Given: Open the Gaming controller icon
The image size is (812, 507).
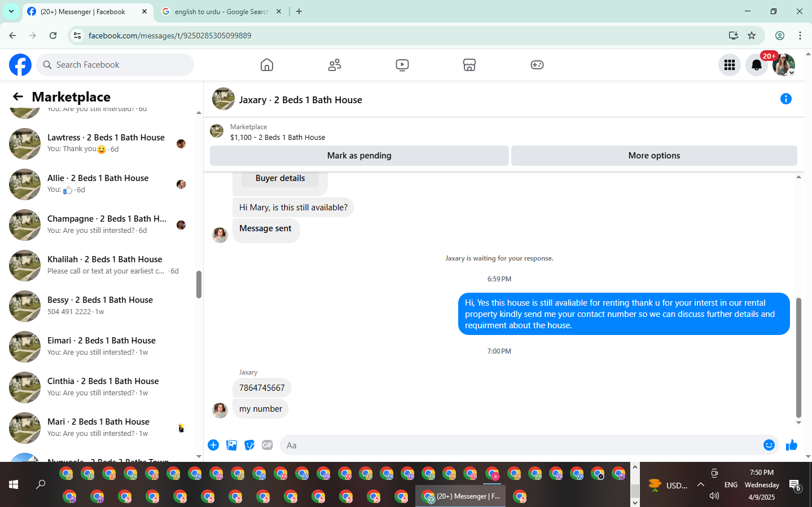Looking at the screenshot, I should tap(537, 65).
